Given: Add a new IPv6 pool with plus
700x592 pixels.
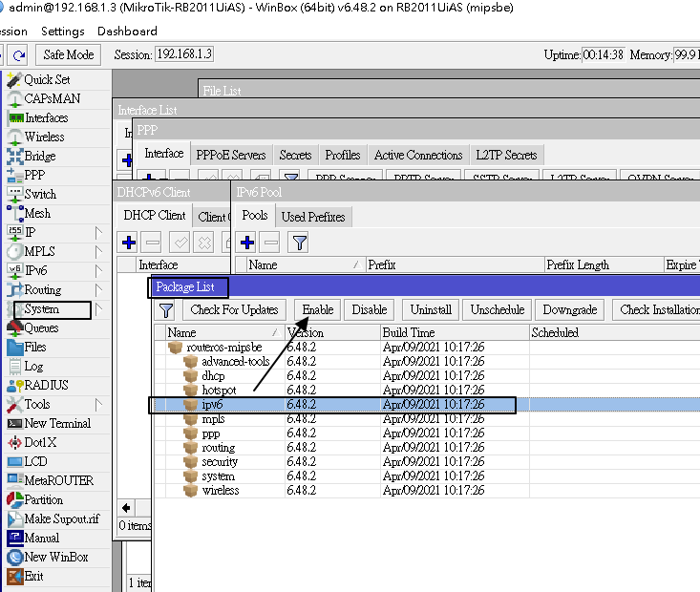Looking at the screenshot, I should pos(247,243).
